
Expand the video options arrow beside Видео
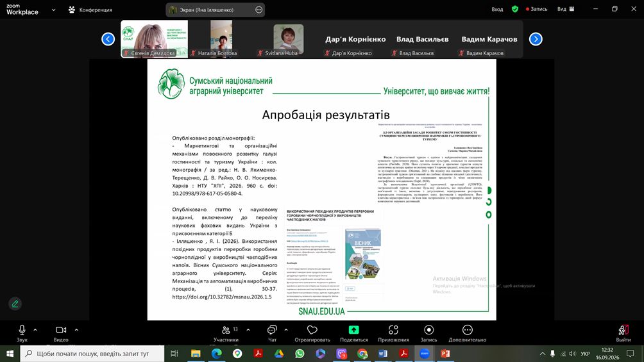(76, 329)
